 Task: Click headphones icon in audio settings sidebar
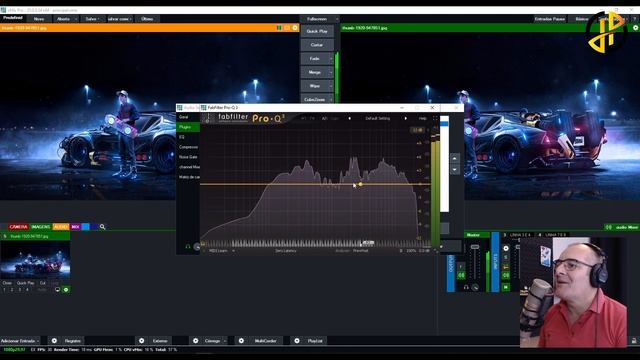click(188, 247)
